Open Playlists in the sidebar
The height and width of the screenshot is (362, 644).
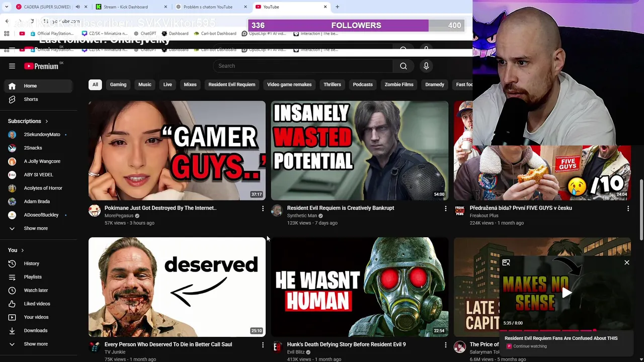tap(38, 277)
